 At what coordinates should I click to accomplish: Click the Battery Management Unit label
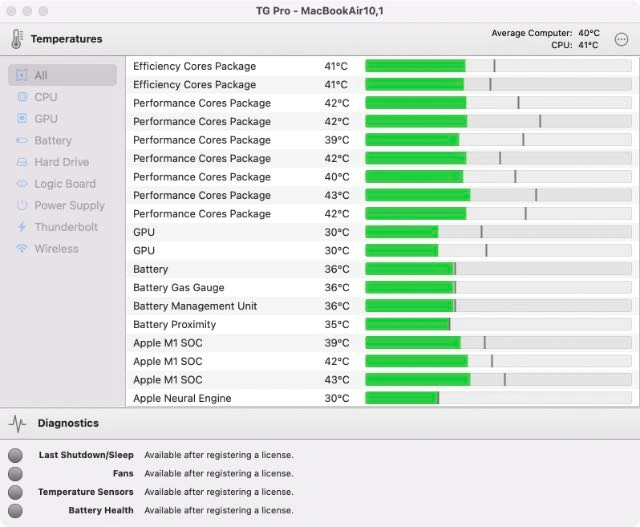click(195, 306)
